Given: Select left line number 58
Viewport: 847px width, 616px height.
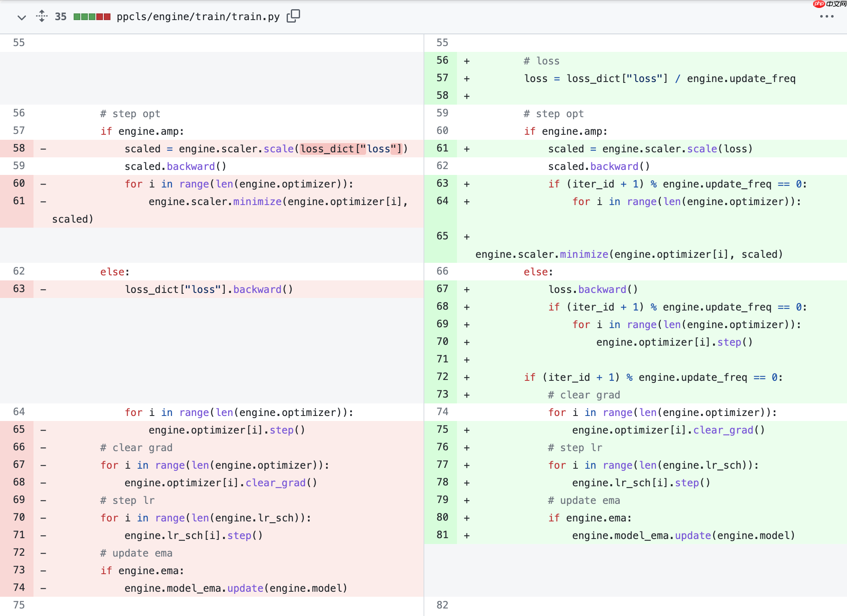Looking at the screenshot, I should pyautogui.click(x=19, y=148).
